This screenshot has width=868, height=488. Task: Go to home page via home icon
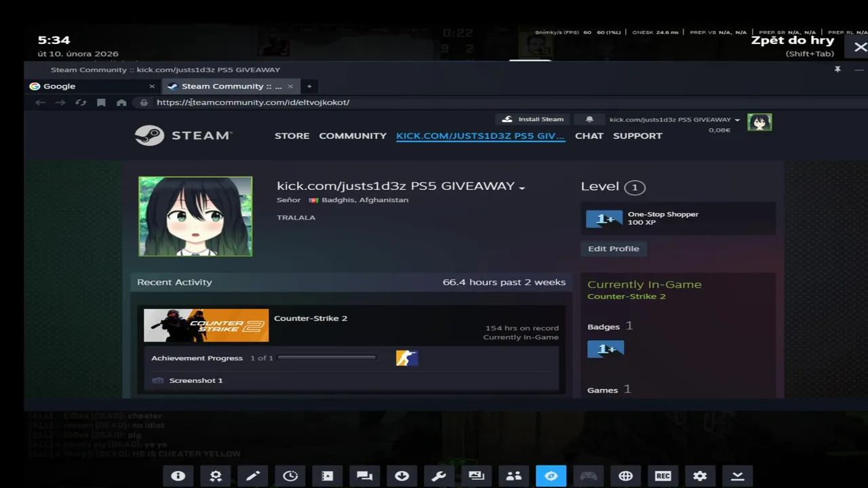pyautogui.click(x=121, y=102)
